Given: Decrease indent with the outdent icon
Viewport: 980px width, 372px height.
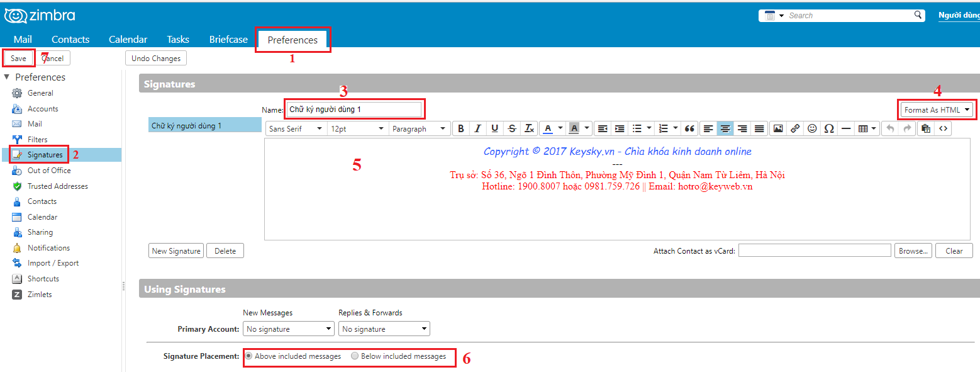Looking at the screenshot, I should coord(603,128).
